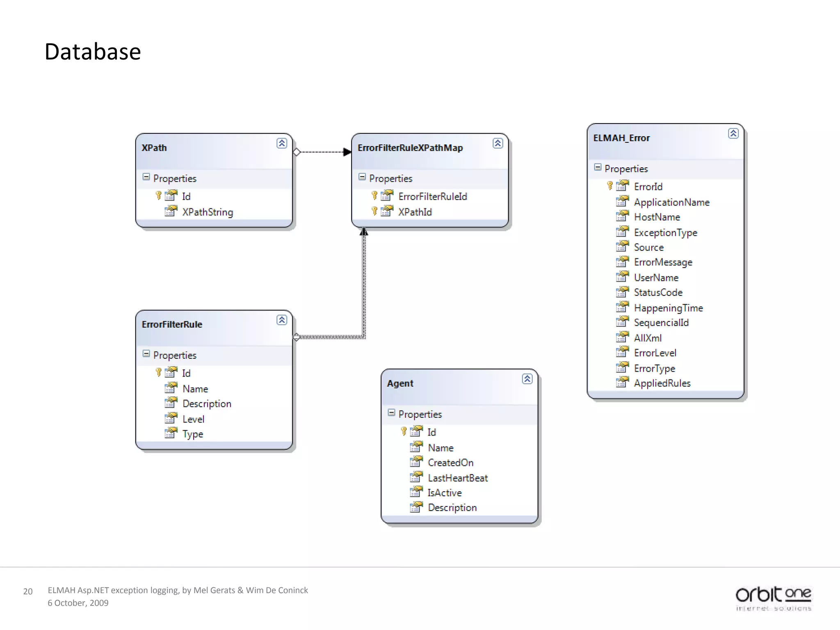Collapse XPath entity with chevron button
This screenshot has width=840, height=630.
tap(282, 143)
